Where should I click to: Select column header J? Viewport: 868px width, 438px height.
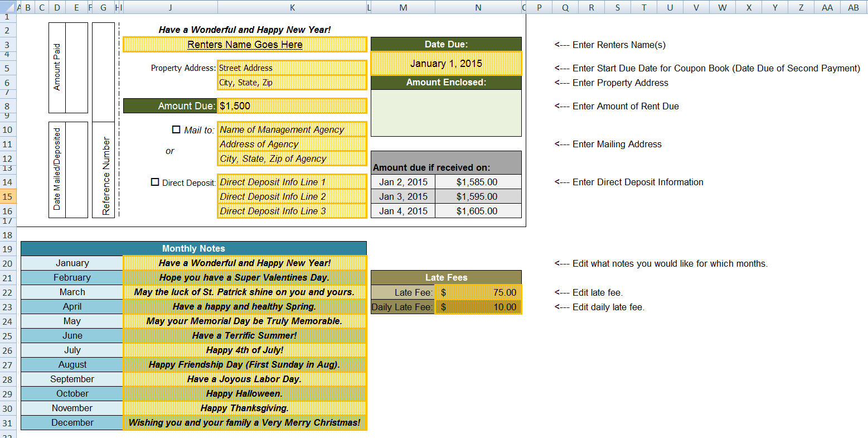click(170, 7)
